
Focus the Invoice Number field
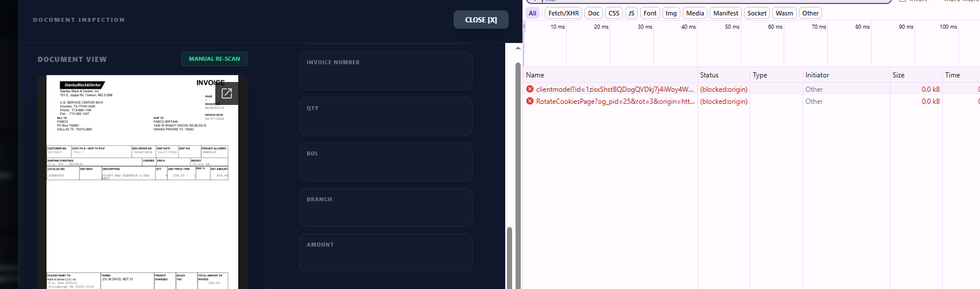click(x=385, y=71)
